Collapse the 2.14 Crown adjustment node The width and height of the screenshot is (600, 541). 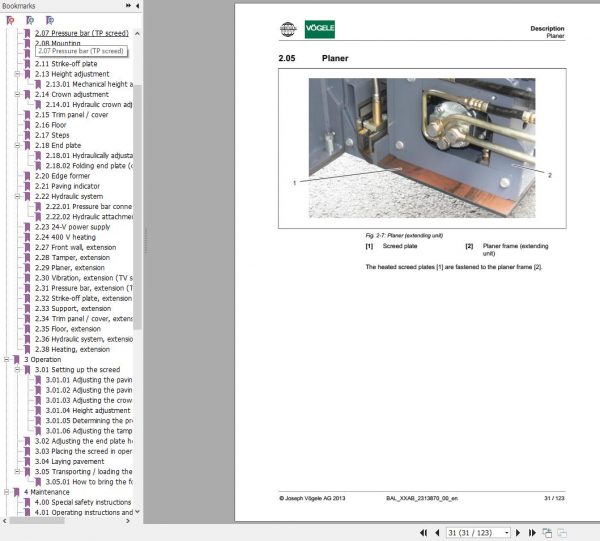pos(17,94)
